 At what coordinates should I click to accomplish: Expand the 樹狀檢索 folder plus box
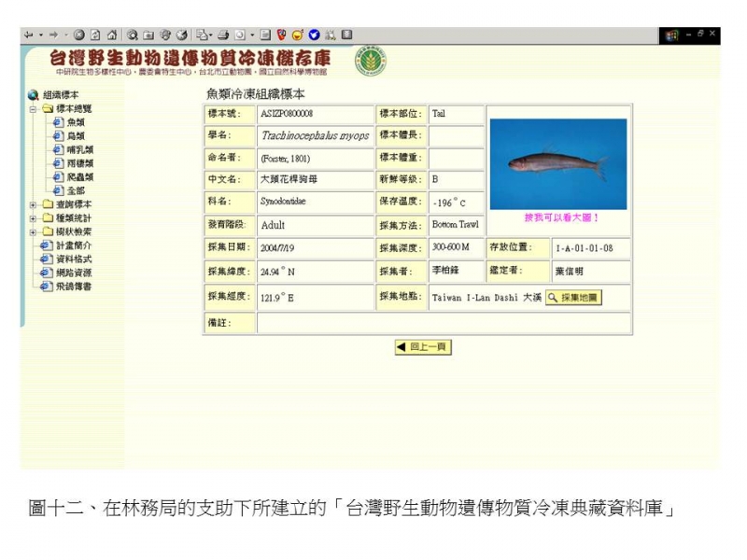point(33,232)
